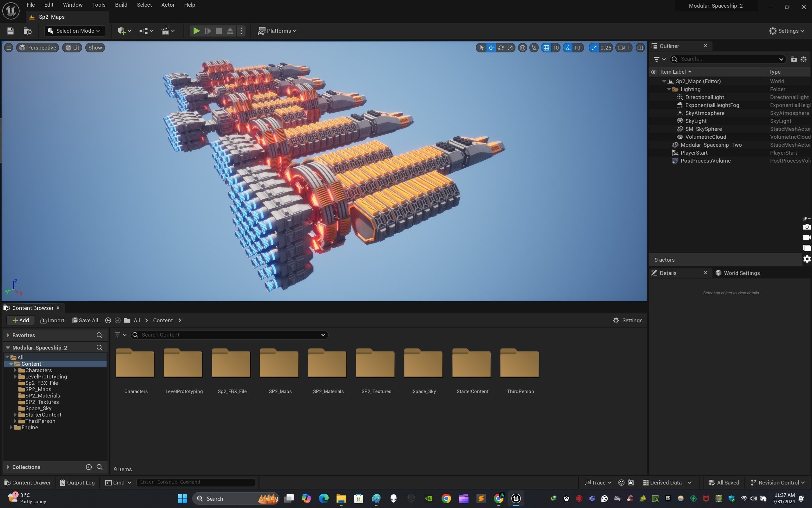Switch to the World Settings tab
Viewport: 812px width, 508px height.
coord(737,273)
